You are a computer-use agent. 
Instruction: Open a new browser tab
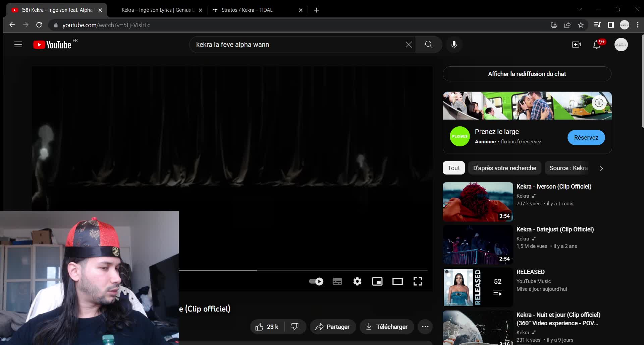point(316,10)
